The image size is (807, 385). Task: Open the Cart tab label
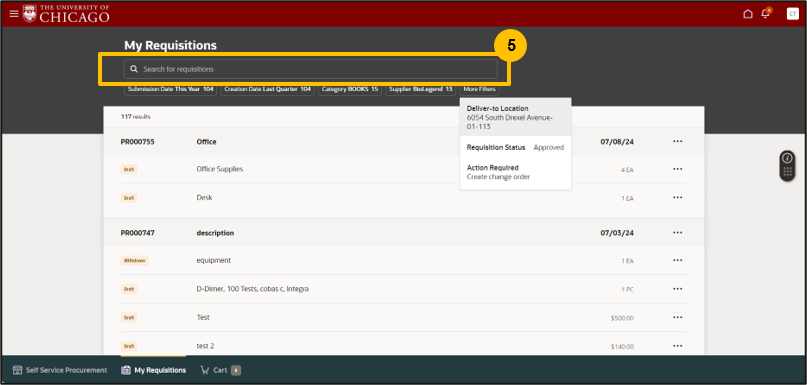click(220, 370)
